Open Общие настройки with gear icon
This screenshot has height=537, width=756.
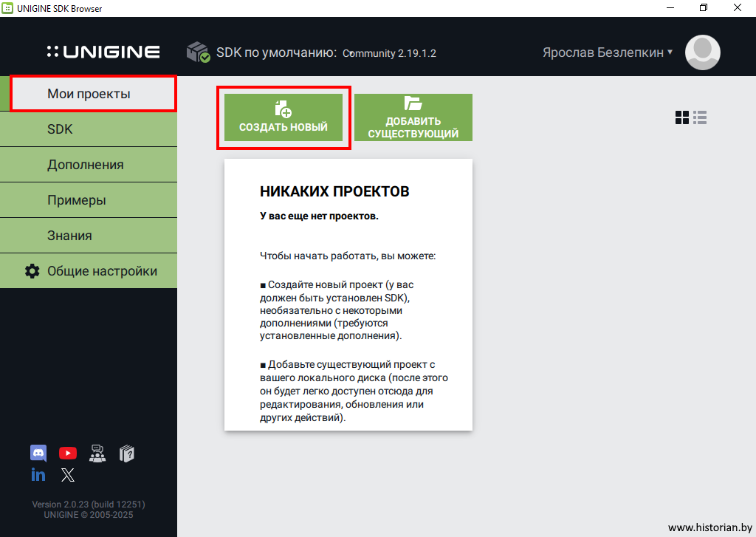(89, 271)
